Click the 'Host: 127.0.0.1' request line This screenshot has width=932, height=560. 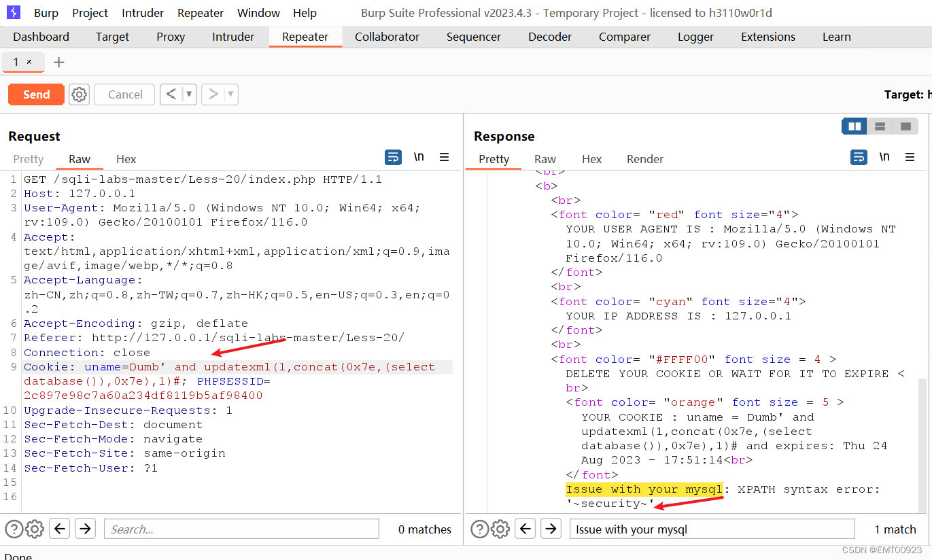tap(80, 194)
